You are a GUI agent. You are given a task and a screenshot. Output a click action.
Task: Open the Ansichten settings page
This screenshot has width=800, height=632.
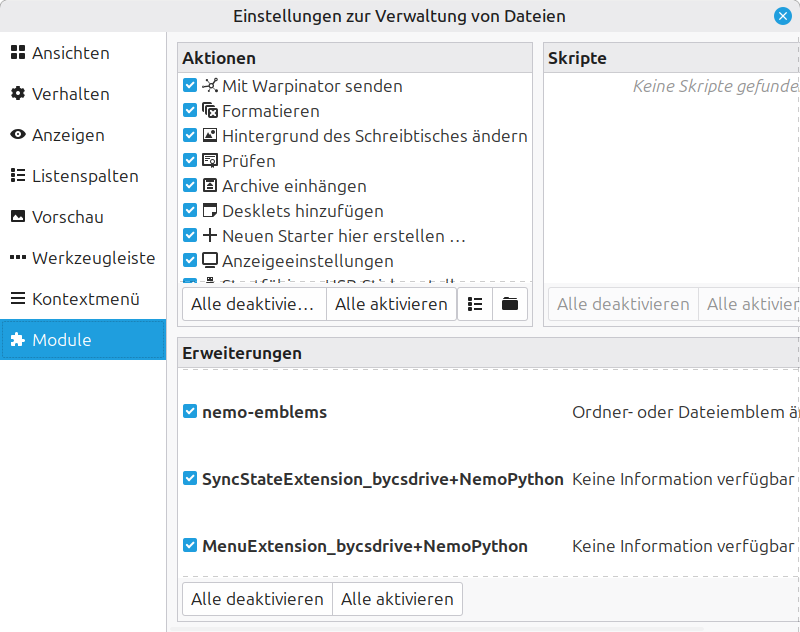coord(70,53)
